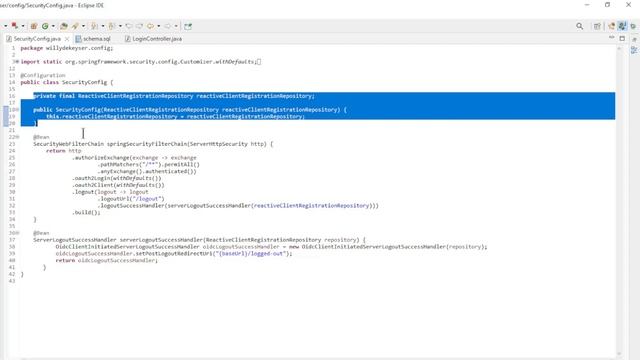The image size is (640, 360).
Task: Switch to the LoginController.java tab
Action: [x=157, y=39]
